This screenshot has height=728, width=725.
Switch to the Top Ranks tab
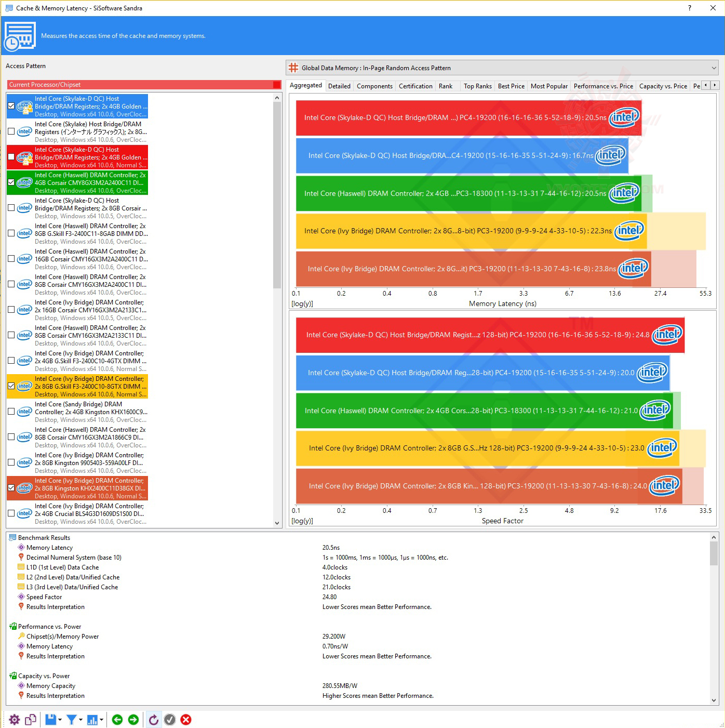click(x=478, y=86)
